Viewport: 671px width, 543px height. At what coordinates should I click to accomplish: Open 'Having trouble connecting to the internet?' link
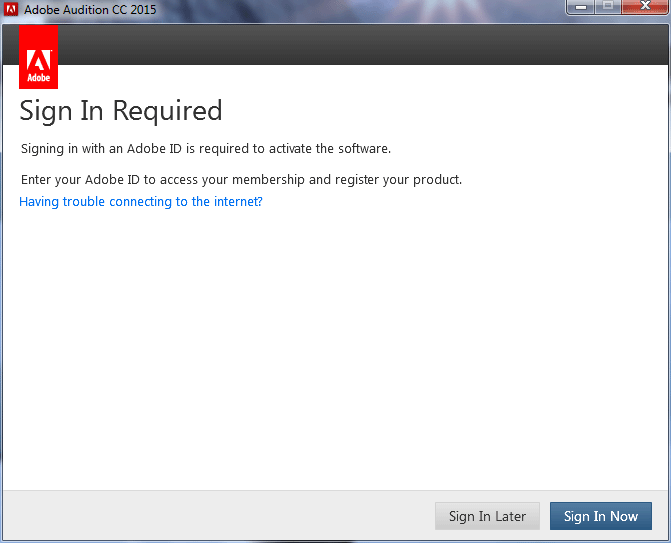pos(141,201)
